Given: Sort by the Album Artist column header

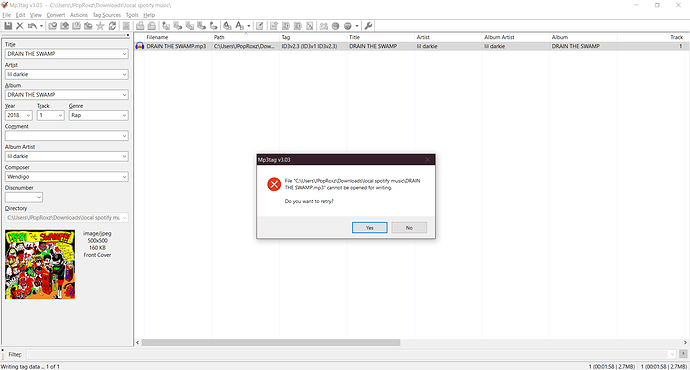Looking at the screenshot, I should pyautogui.click(x=516, y=37).
